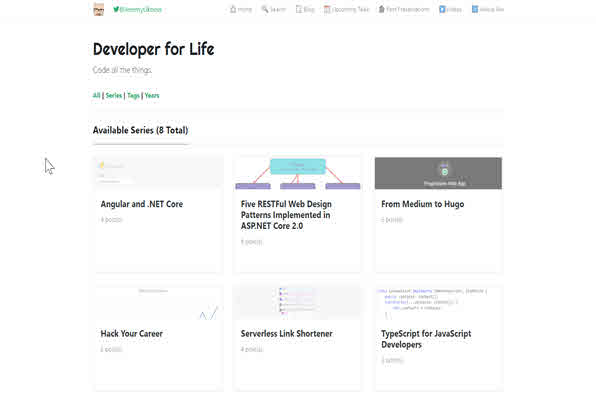Select the 'Tags' filter link
Image resolution: width=596 pixels, height=396 pixels.
[x=133, y=95]
